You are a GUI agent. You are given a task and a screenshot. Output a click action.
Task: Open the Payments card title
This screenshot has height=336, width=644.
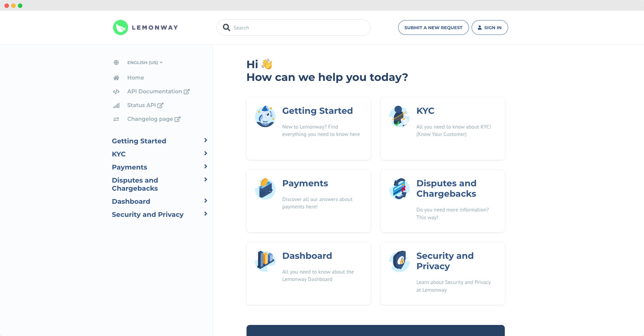(305, 183)
